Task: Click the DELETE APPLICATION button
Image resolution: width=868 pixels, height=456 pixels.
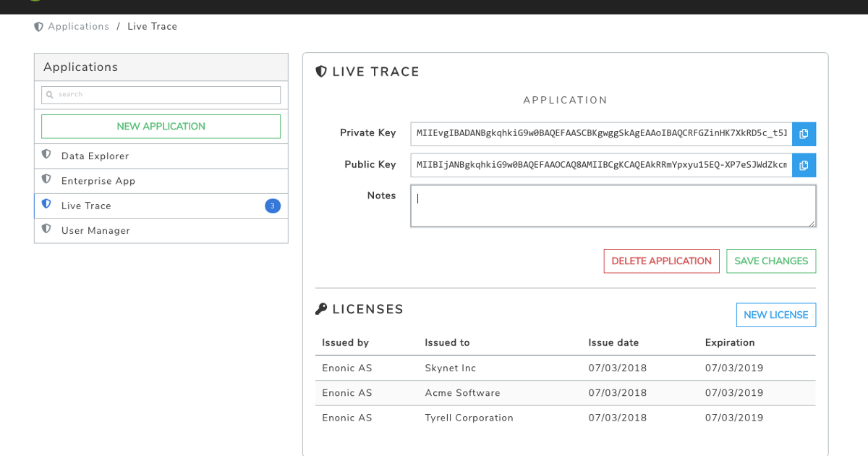Action: pyautogui.click(x=662, y=261)
